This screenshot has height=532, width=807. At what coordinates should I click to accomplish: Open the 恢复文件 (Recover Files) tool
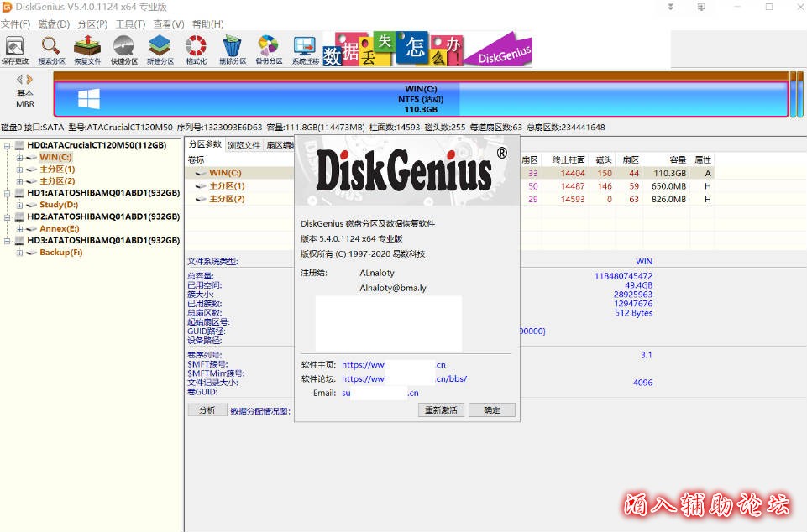coord(87,50)
